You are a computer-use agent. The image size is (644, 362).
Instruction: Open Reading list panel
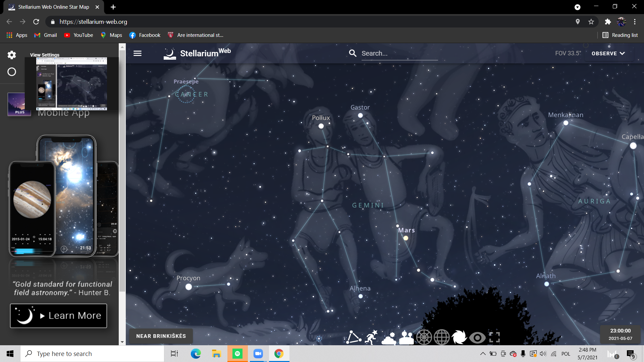[x=620, y=35]
